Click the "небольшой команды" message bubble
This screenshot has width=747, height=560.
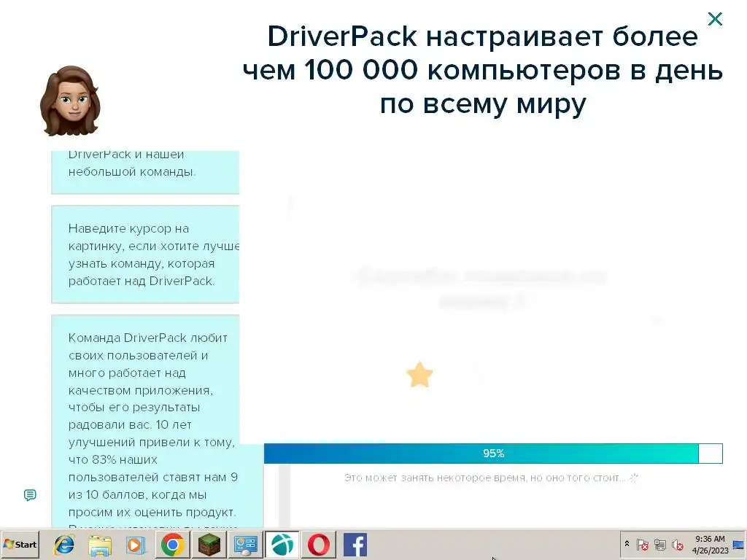click(145, 172)
